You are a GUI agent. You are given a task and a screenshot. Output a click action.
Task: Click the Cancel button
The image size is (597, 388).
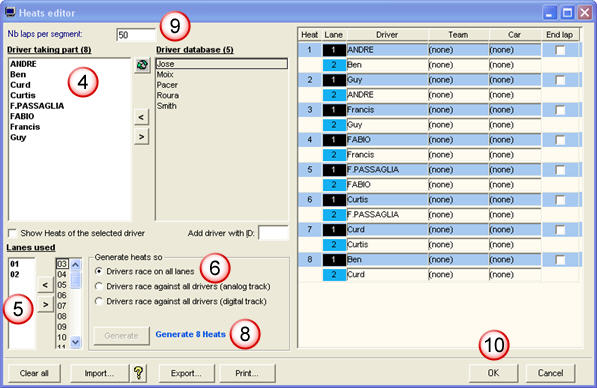point(550,373)
